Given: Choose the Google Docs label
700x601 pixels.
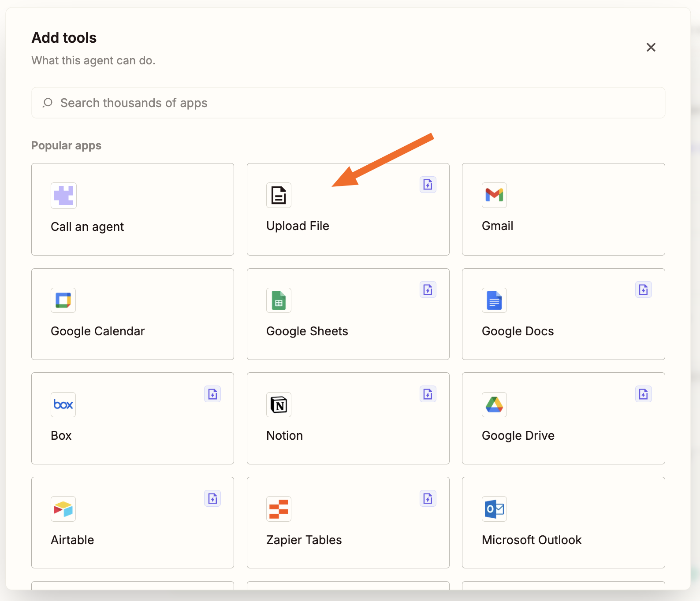Looking at the screenshot, I should (518, 331).
